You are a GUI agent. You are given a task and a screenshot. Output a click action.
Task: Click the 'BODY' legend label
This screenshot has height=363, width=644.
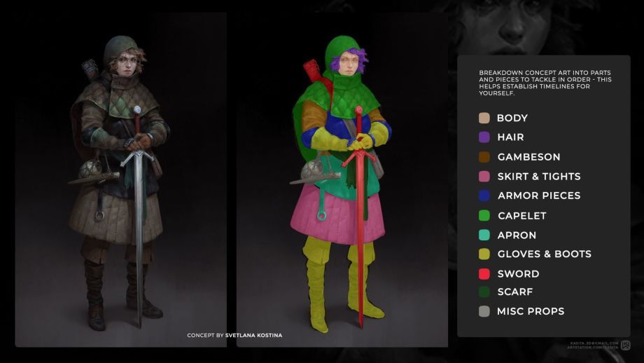(512, 118)
